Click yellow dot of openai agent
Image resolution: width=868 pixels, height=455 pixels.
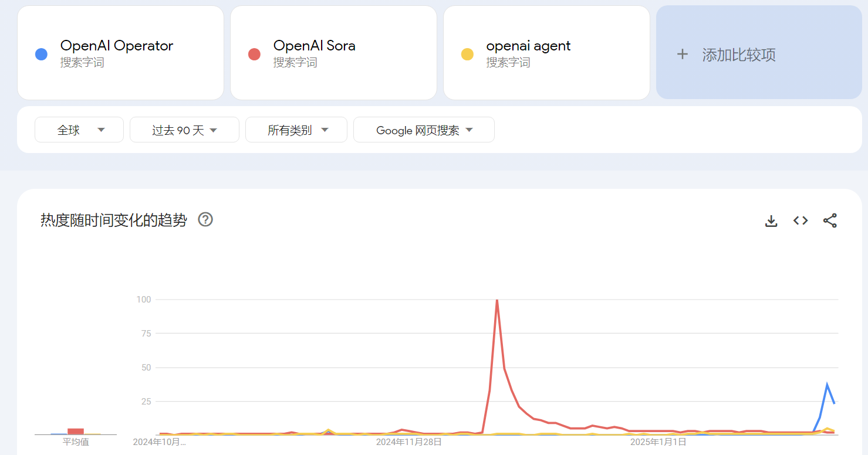[x=467, y=55]
